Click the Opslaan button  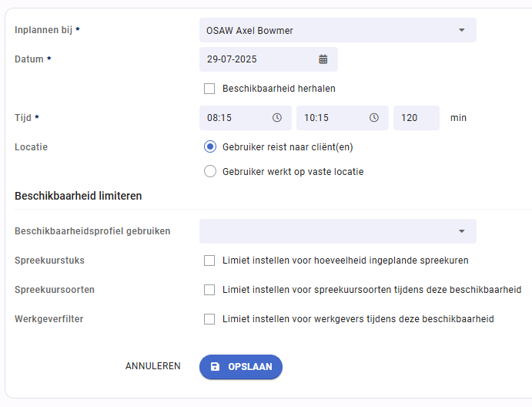click(241, 367)
